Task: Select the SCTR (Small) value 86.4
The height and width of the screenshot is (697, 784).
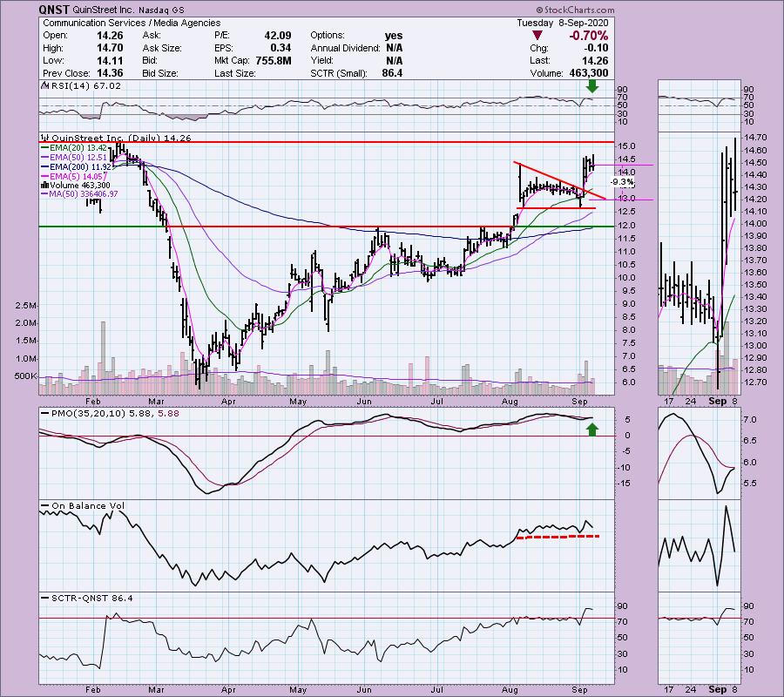Action: click(x=392, y=73)
